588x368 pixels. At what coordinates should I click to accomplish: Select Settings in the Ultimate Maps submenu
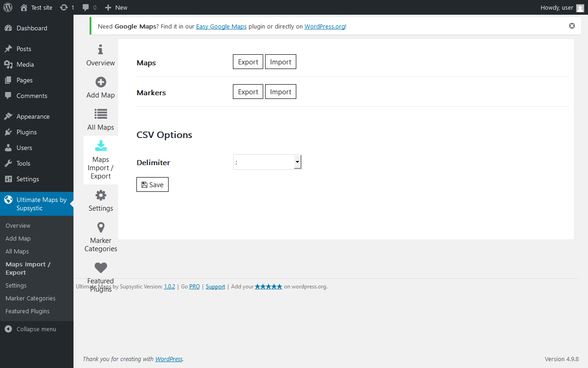point(16,285)
